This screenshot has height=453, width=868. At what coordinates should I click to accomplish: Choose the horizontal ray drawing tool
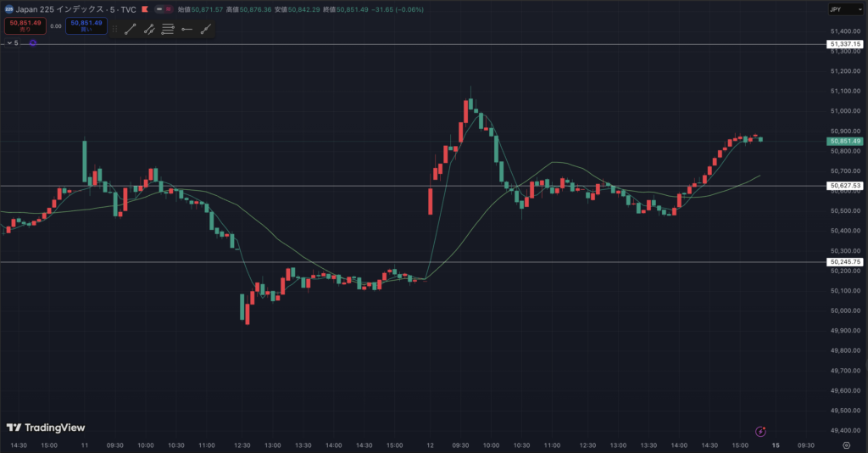[x=186, y=29]
